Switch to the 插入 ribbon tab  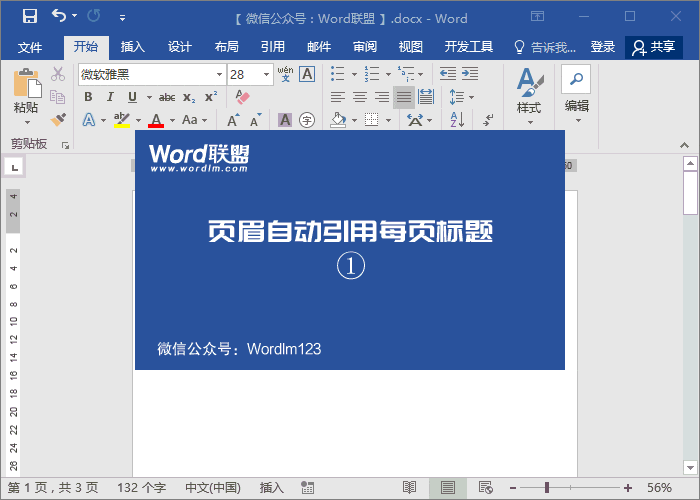[x=133, y=47]
